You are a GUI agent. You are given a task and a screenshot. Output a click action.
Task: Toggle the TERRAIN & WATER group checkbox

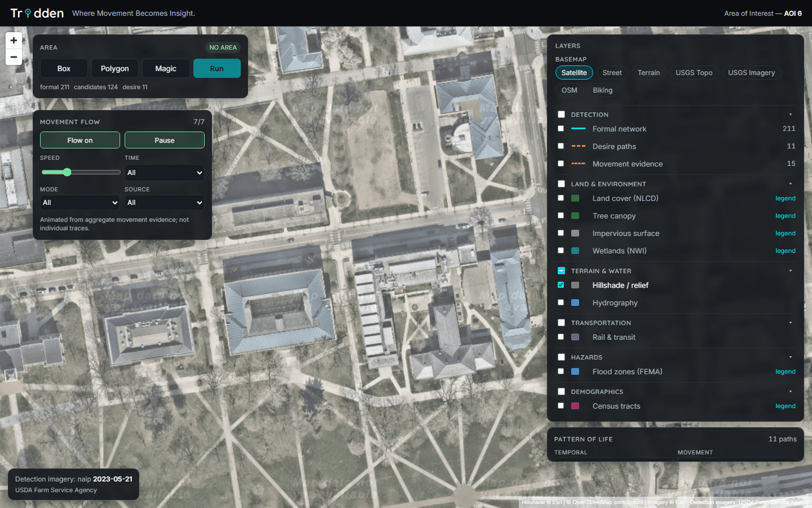point(561,271)
